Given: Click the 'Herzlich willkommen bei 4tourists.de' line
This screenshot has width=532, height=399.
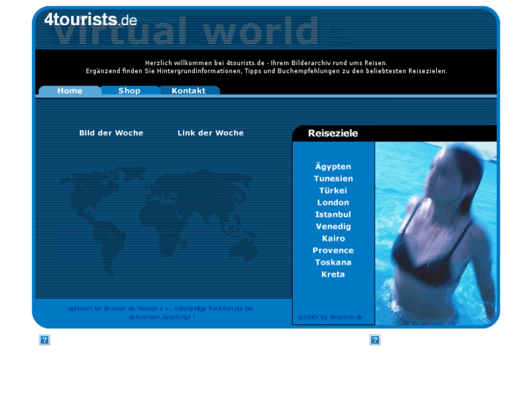Looking at the screenshot, I should 266,63.
